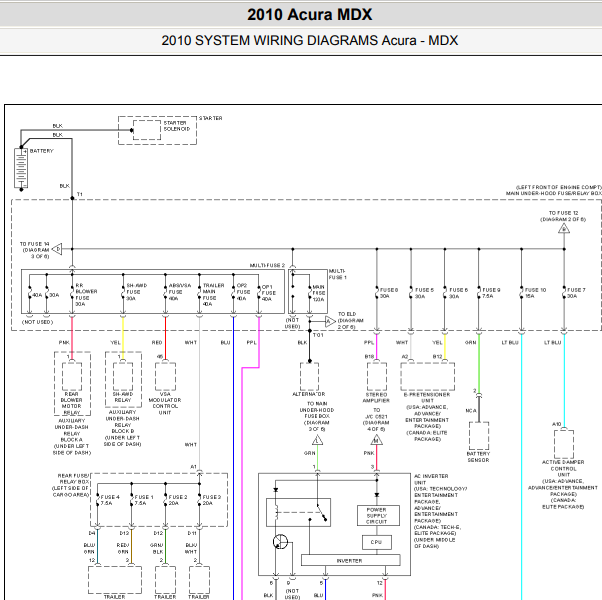Select the battery symbol

pyautogui.click(x=21, y=168)
